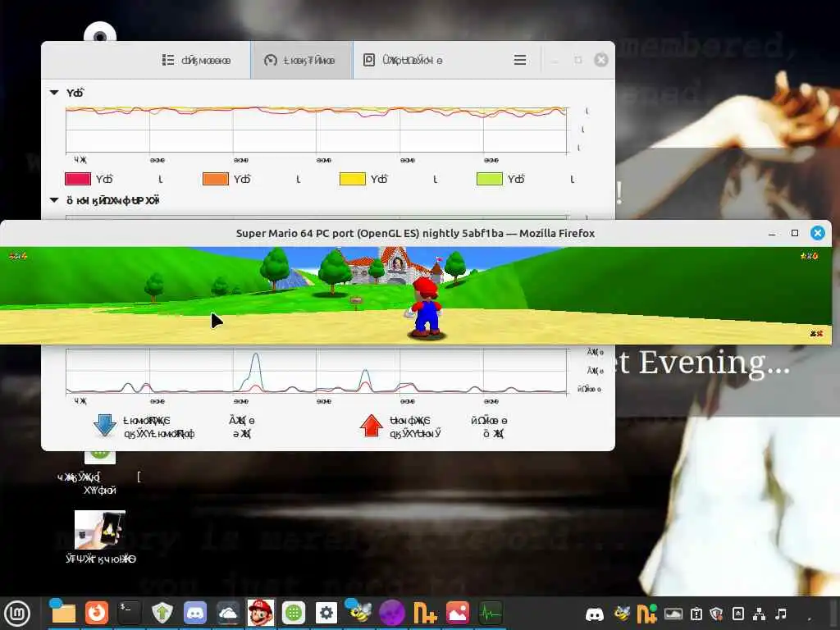
Task: Open the Files folder icon in taskbar
Action: coord(62,613)
